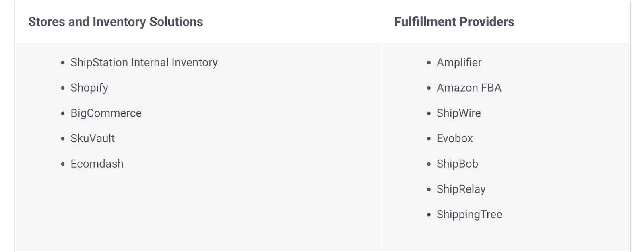This screenshot has height=252, width=644.
Task: Click the bullet next to Shopify
Action: pos(63,88)
